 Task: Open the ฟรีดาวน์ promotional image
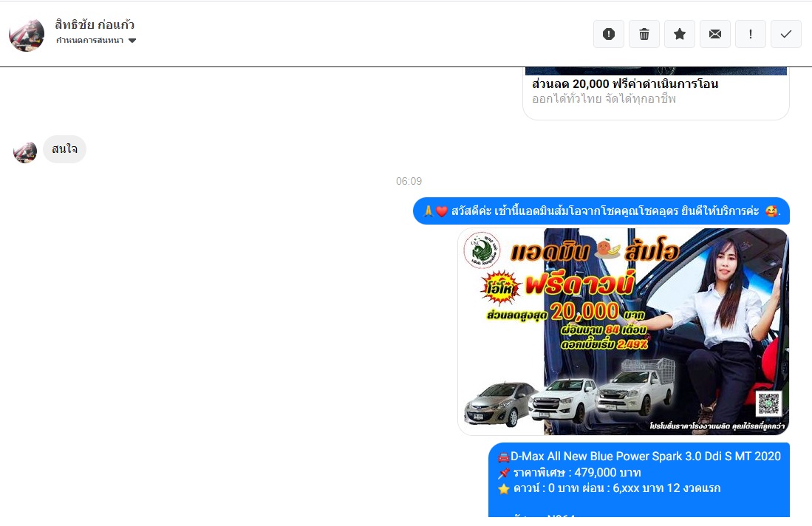click(x=624, y=332)
